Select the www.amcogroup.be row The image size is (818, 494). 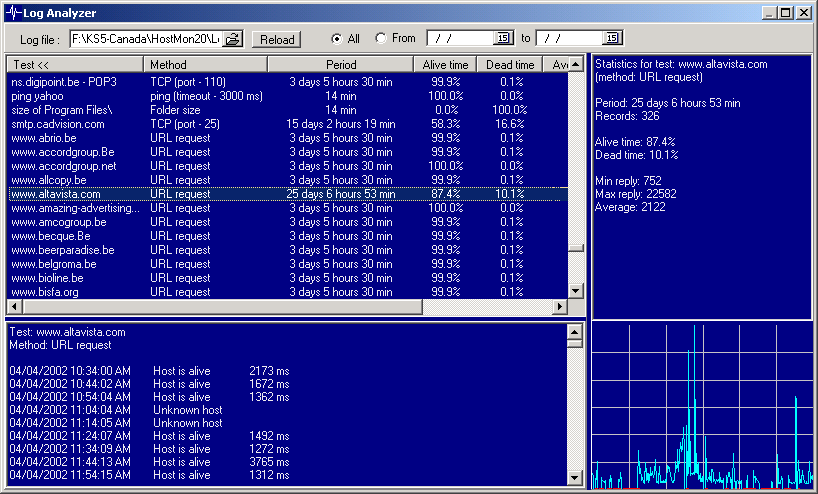tap(288, 222)
